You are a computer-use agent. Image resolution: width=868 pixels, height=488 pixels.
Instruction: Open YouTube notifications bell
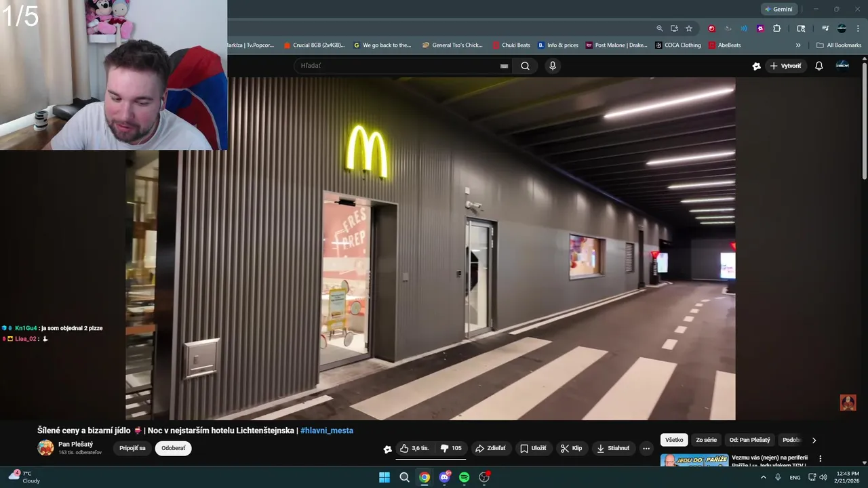tap(819, 66)
